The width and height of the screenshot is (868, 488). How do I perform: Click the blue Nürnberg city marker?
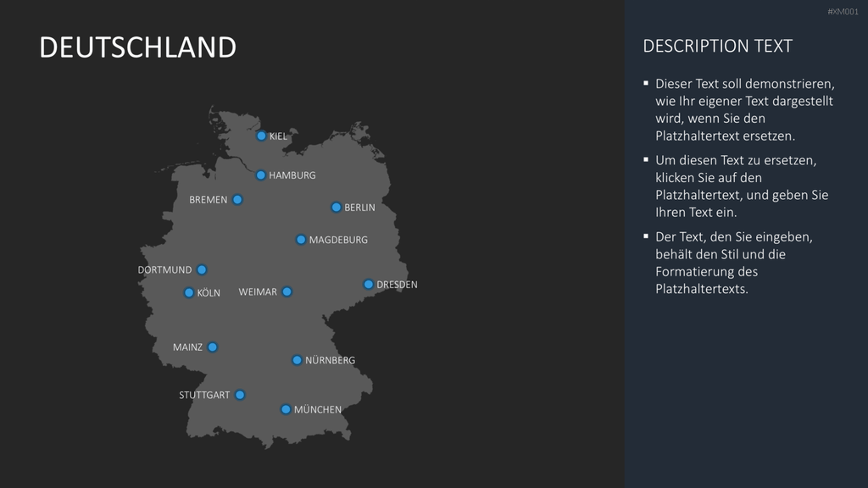(x=297, y=359)
